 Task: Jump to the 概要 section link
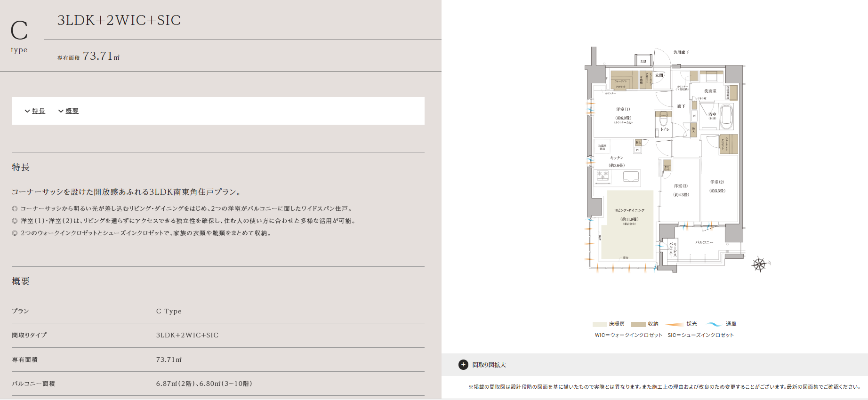pyautogui.click(x=72, y=111)
